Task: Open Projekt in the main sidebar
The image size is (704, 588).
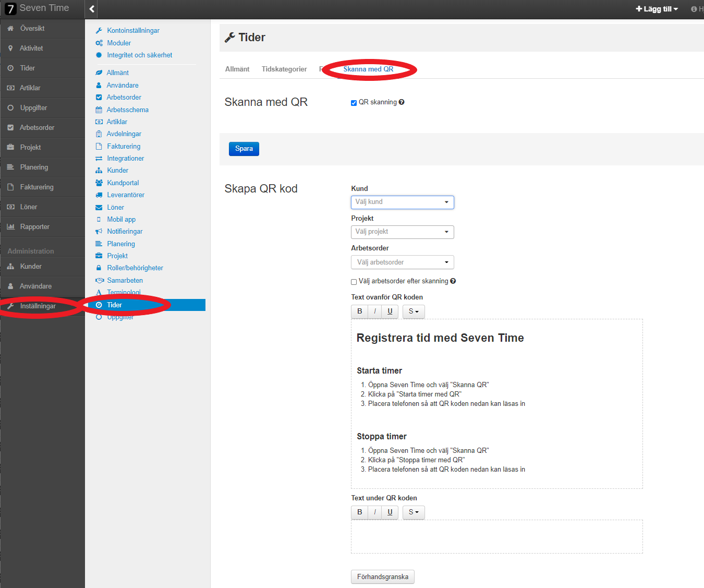Action: 42,148
